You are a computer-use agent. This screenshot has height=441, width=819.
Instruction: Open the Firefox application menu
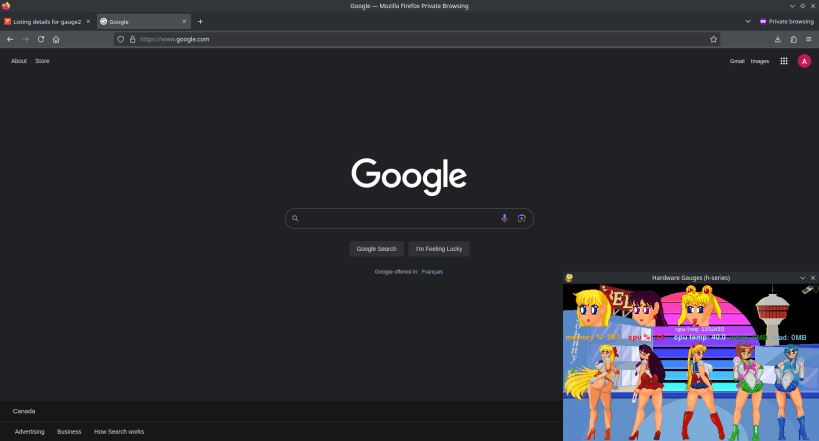(809, 39)
